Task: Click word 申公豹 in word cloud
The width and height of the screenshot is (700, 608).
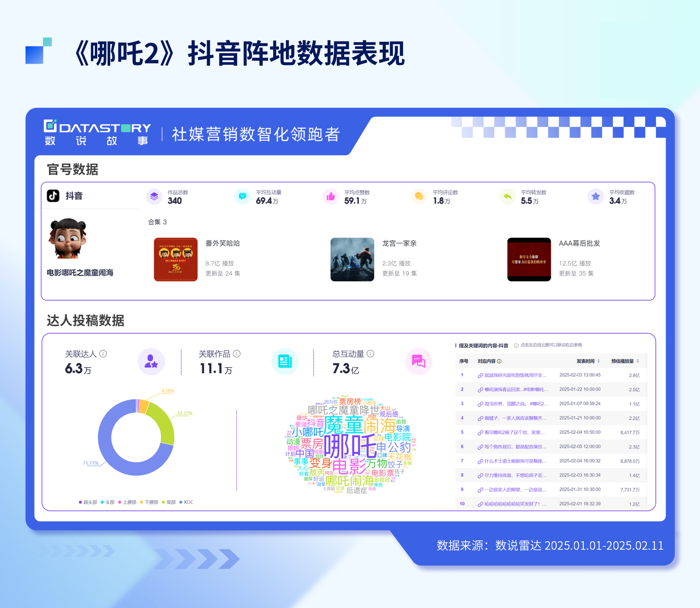Action: click(x=393, y=447)
